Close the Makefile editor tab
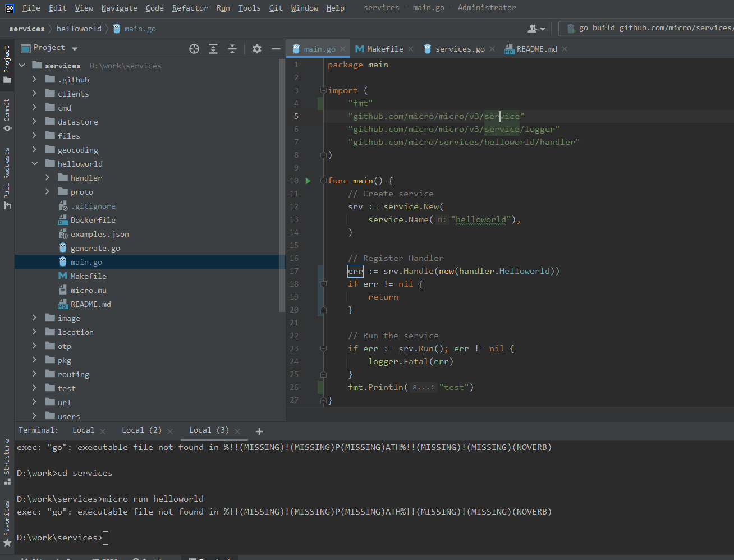Screen dimensions: 734x560 (x=411, y=49)
